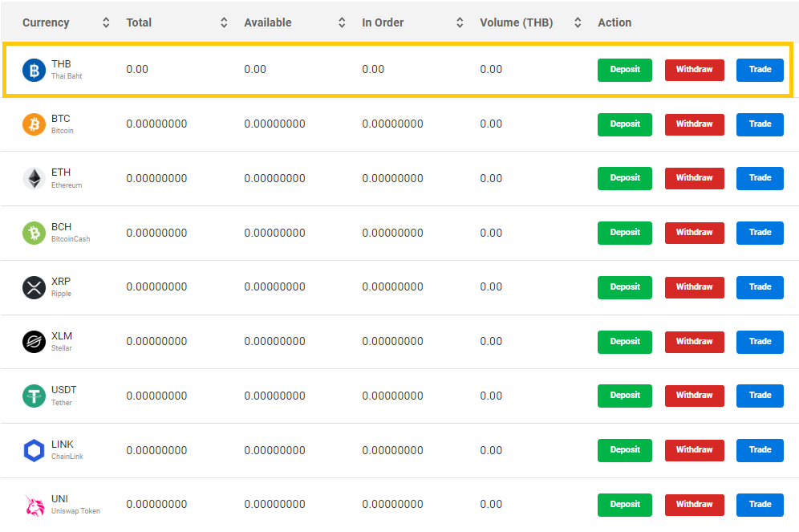Select the 'Bitcoin' name under BTC

click(x=62, y=131)
